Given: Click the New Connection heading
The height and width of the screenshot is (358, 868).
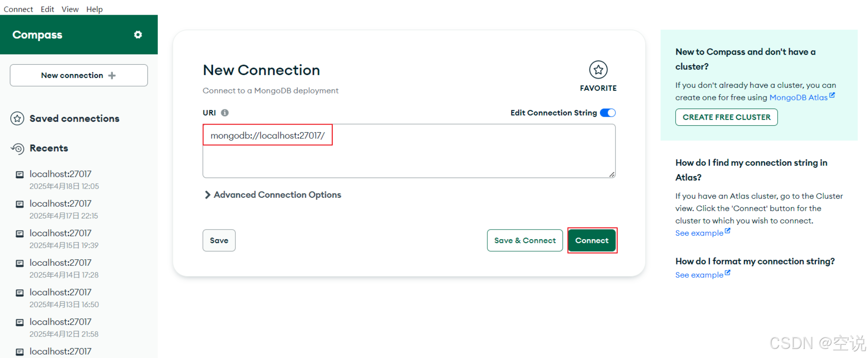Looking at the screenshot, I should pyautogui.click(x=261, y=70).
